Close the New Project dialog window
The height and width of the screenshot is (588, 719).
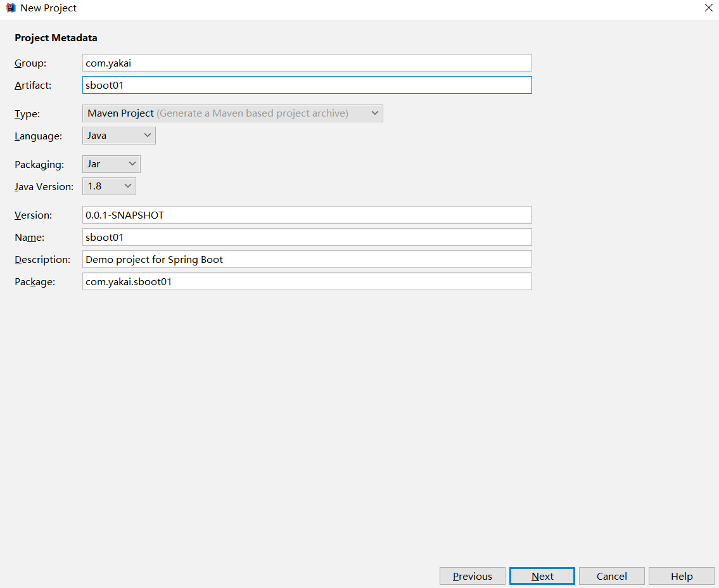click(708, 8)
